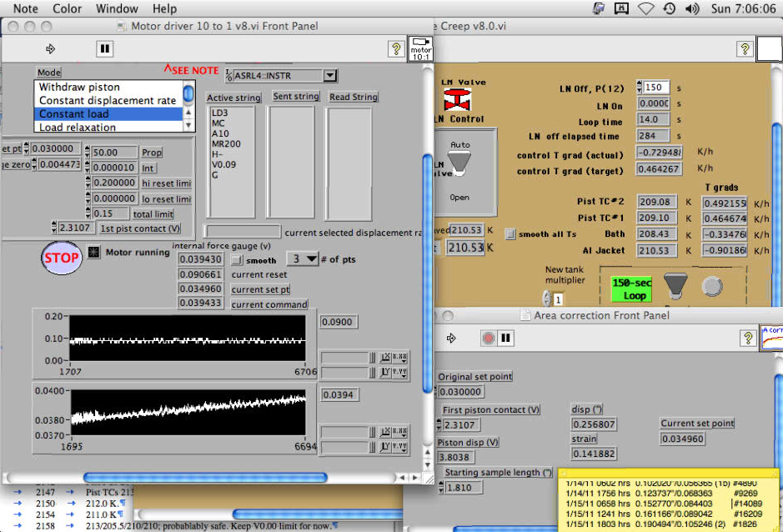Toggle the internal force gauge smooth checkbox
This screenshot has width=783, height=532.
coord(236,260)
